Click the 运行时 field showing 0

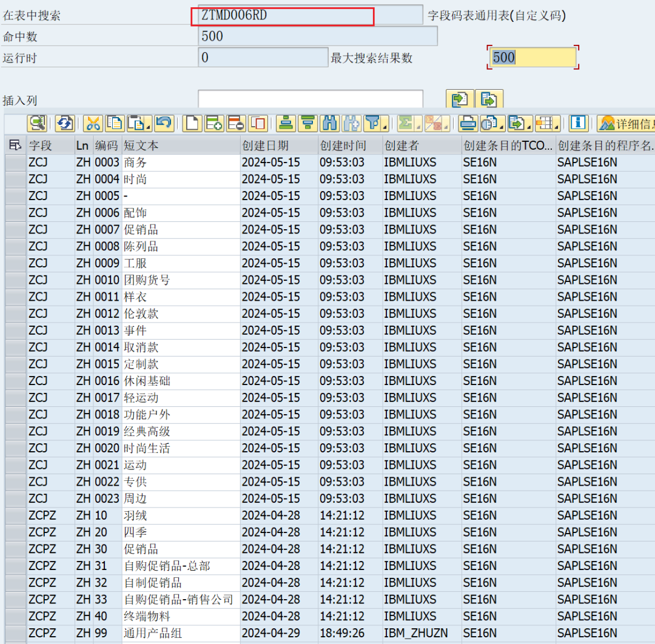pos(263,57)
